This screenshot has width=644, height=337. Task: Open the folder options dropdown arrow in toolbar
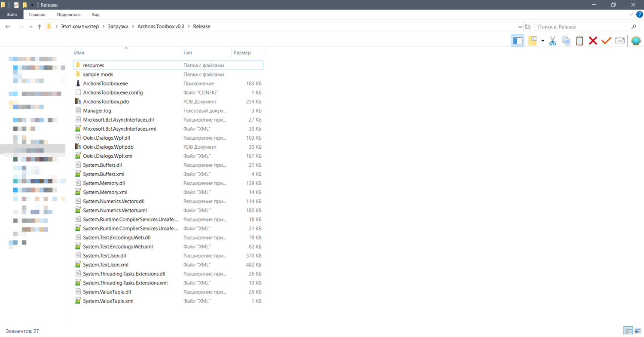coord(543,41)
